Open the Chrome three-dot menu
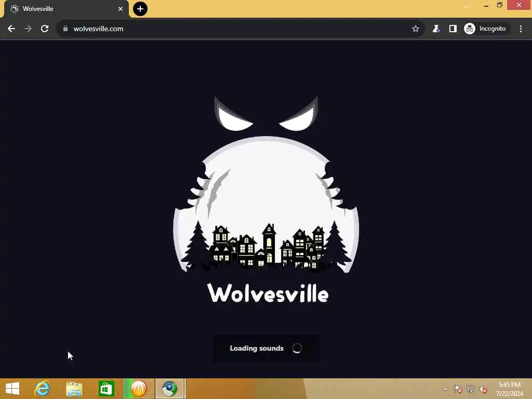 pos(521,29)
